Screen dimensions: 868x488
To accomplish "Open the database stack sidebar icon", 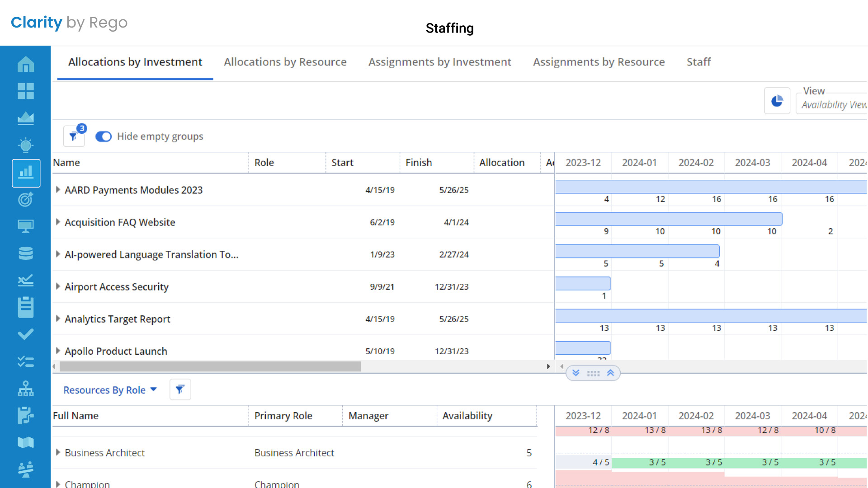I will point(26,253).
